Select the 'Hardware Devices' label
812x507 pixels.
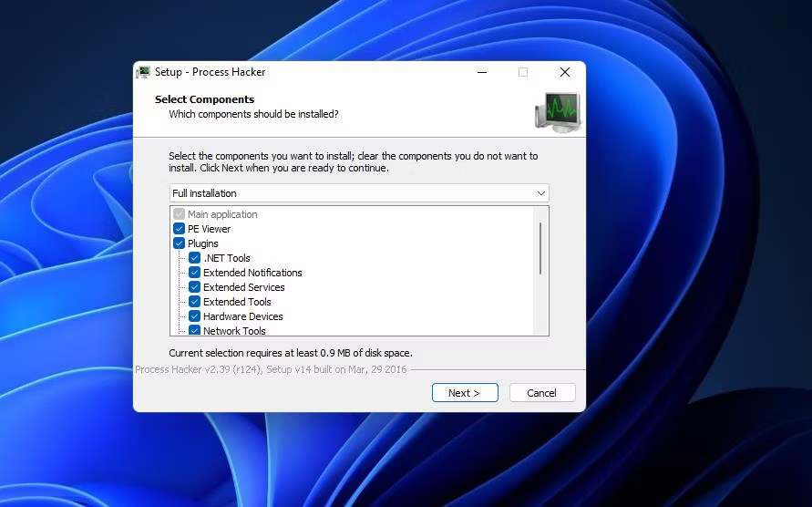(x=243, y=316)
